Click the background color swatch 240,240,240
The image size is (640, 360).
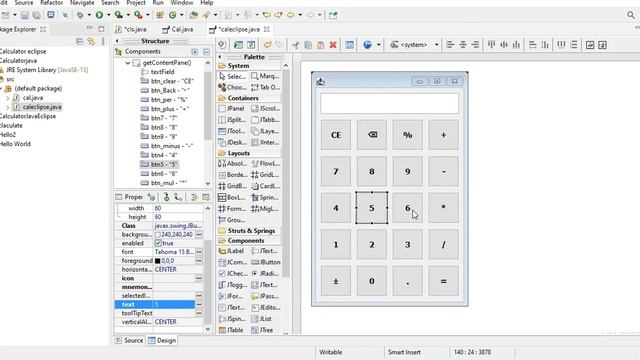[x=158, y=235]
